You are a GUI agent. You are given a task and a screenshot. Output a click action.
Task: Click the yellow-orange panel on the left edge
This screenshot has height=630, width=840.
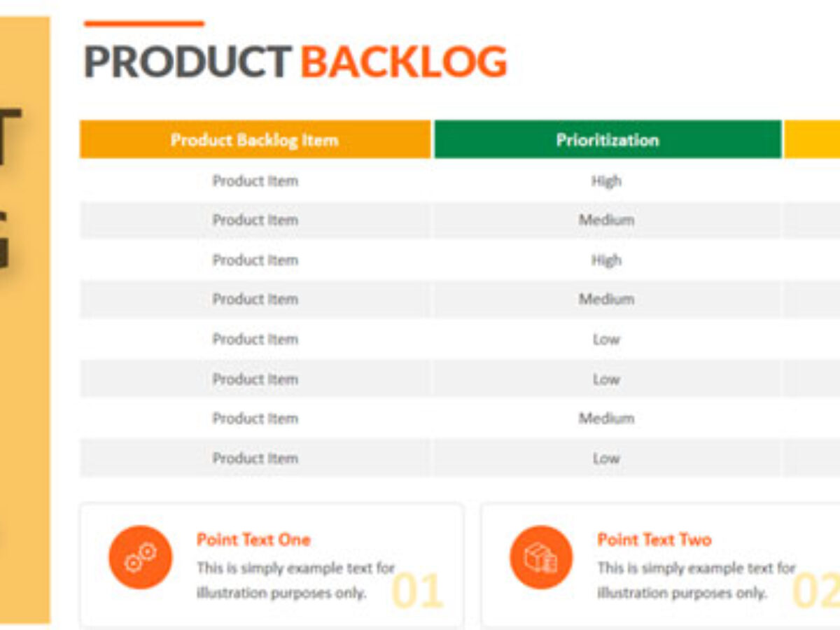25,319
